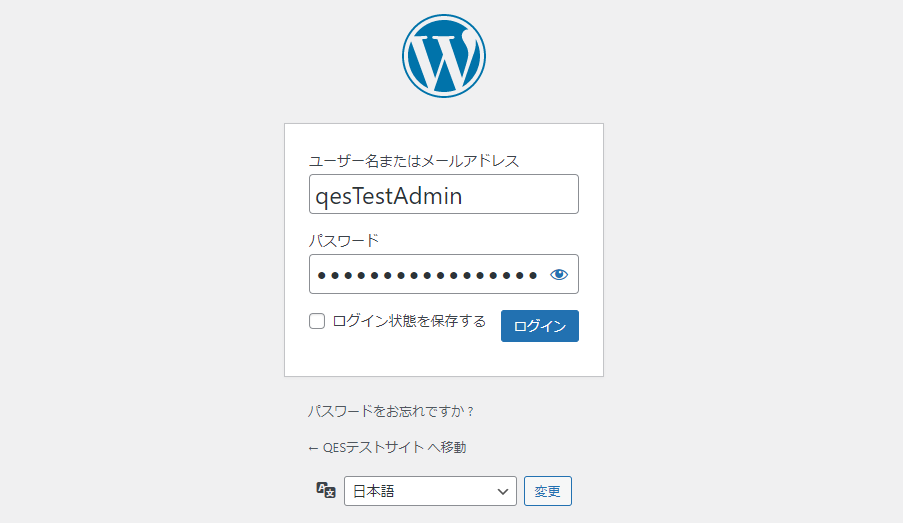The width and height of the screenshot is (903, 523).
Task: Click the language translation icon
Action: coord(325,490)
